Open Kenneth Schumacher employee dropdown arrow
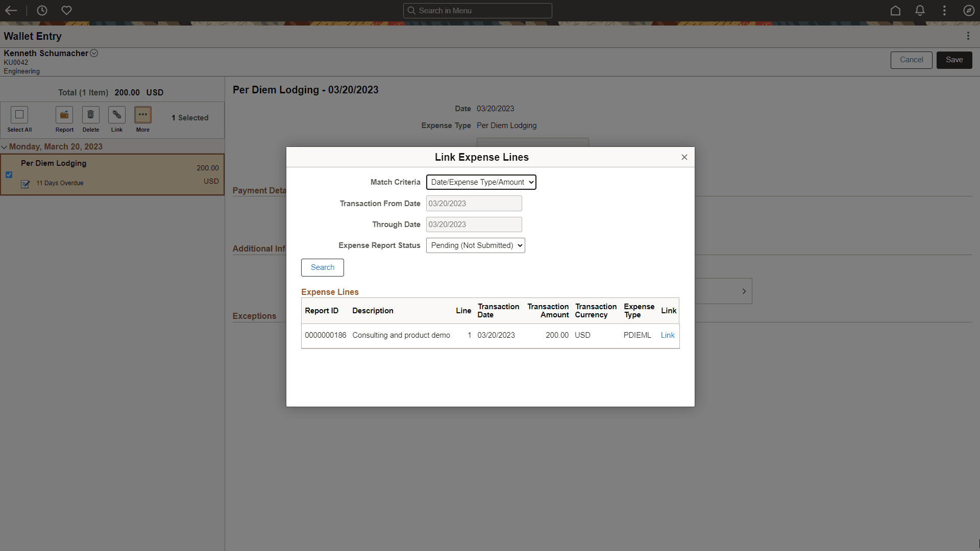 (x=94, y=53)
